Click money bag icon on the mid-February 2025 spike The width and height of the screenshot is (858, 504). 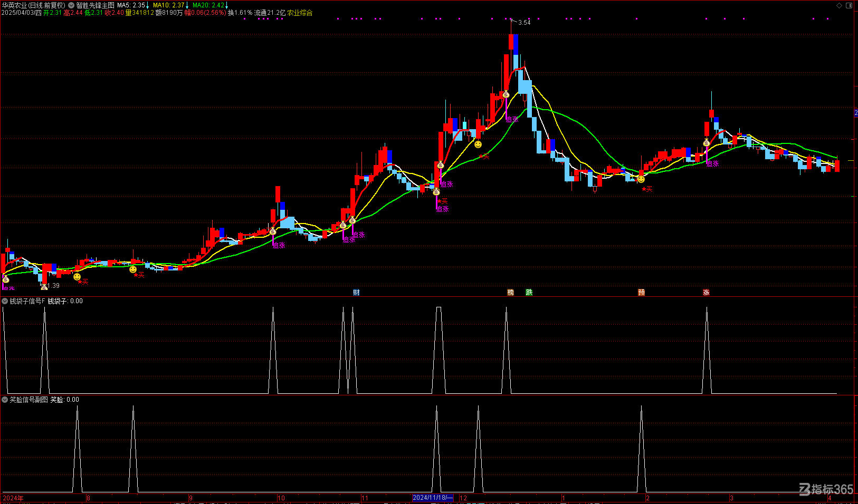(706, 142)
